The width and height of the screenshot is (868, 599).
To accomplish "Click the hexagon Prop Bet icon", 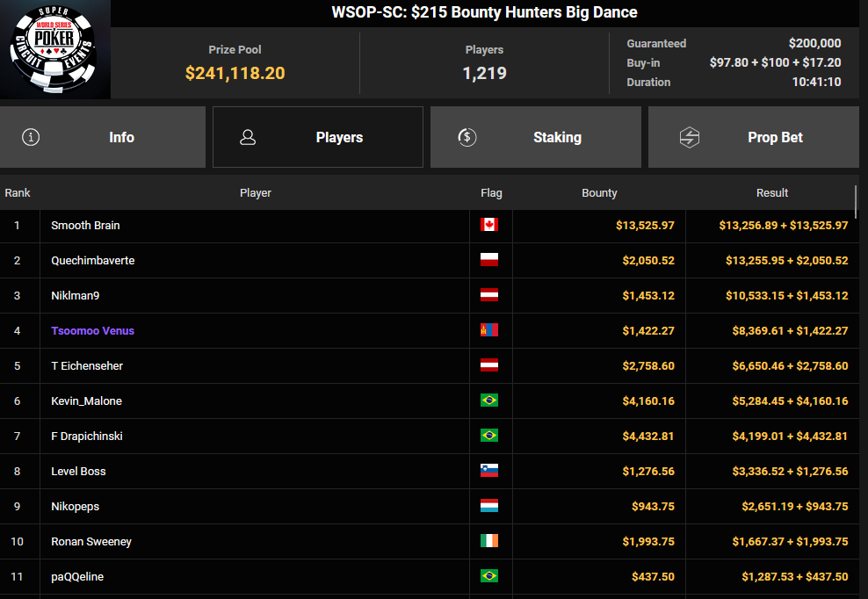I will [x=690, y=137].
